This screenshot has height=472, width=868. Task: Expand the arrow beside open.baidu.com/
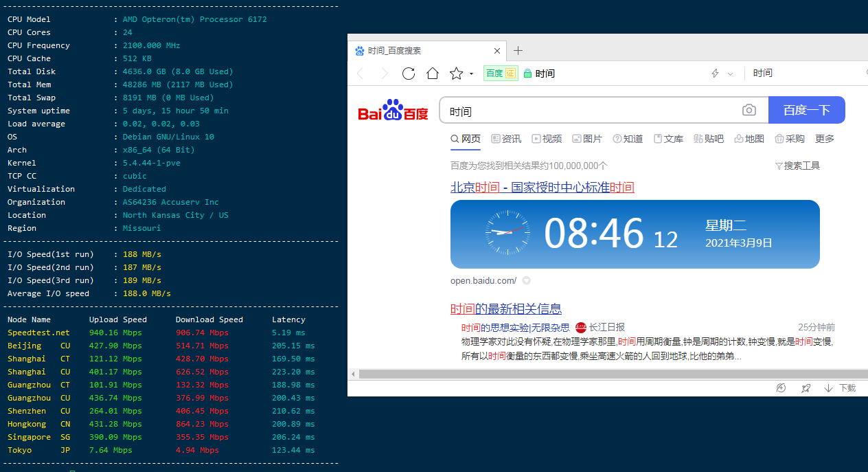(x=527, y=280)
